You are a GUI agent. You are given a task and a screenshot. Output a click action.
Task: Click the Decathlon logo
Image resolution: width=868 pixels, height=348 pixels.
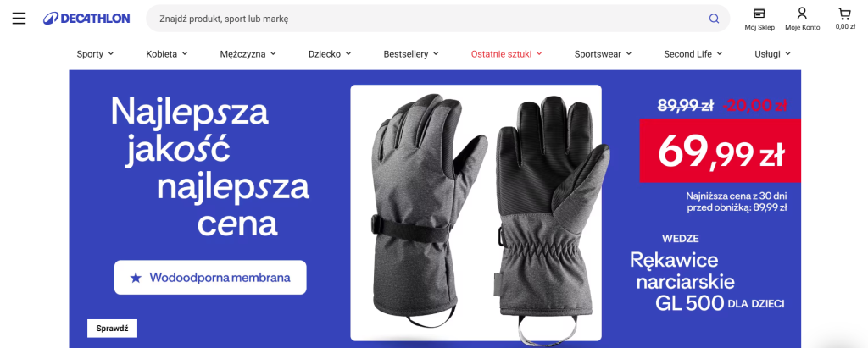[x=86, y=19]
